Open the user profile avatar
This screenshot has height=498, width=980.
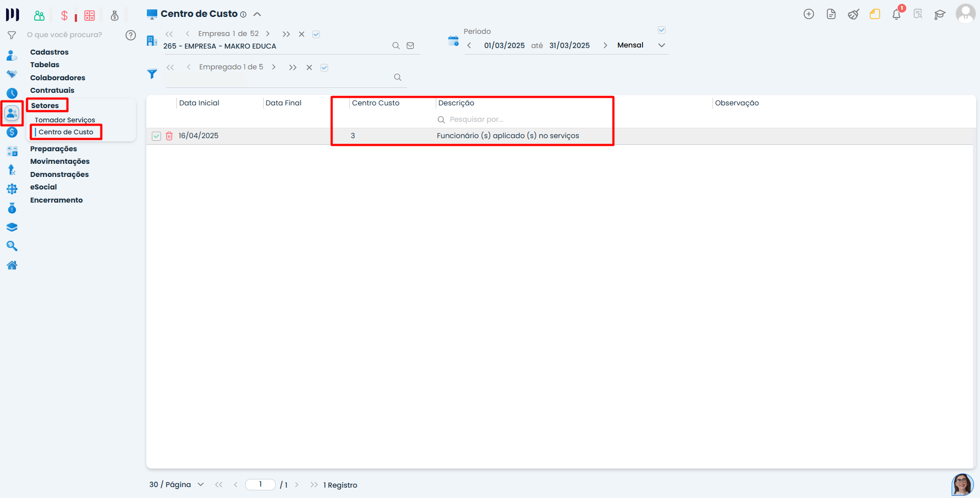(x=965, y=14)
